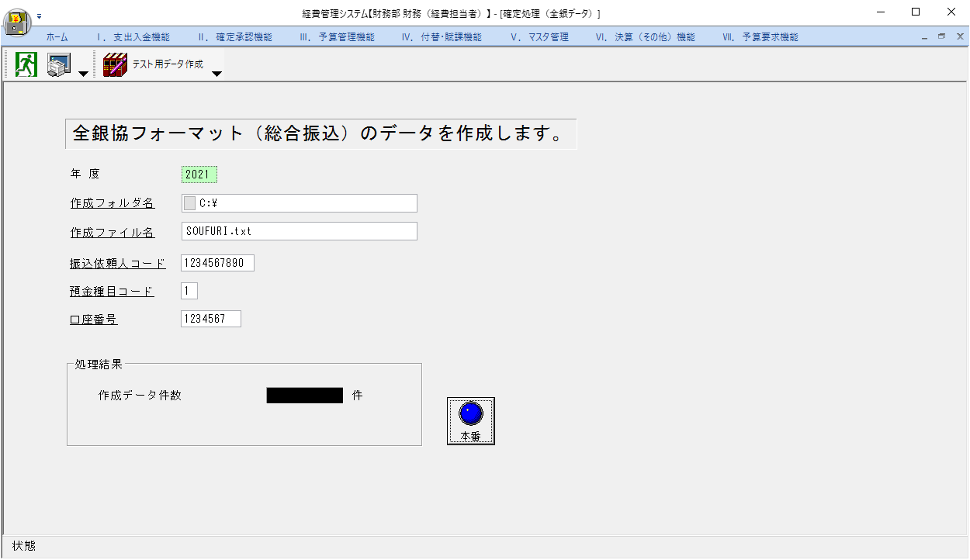Screen dimensions: 970x560
Task: Open Ⅵ．決算（その他）機能 menu tab
Action: (645, 37)
